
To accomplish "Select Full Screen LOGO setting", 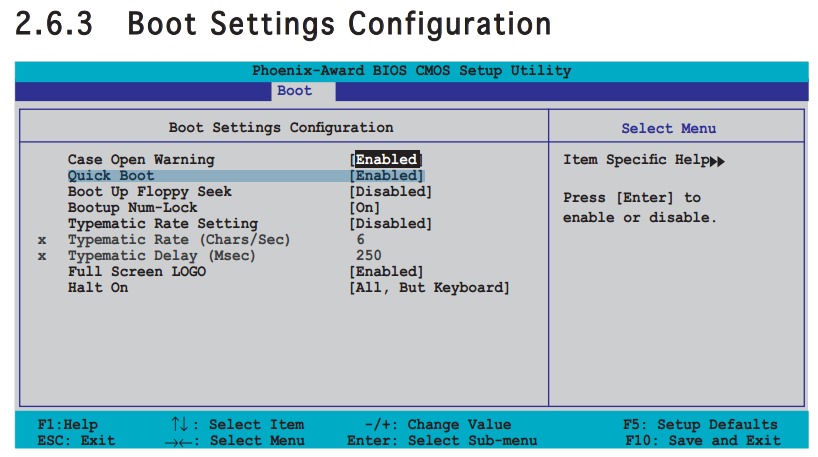I will click(x=137, y=272).
